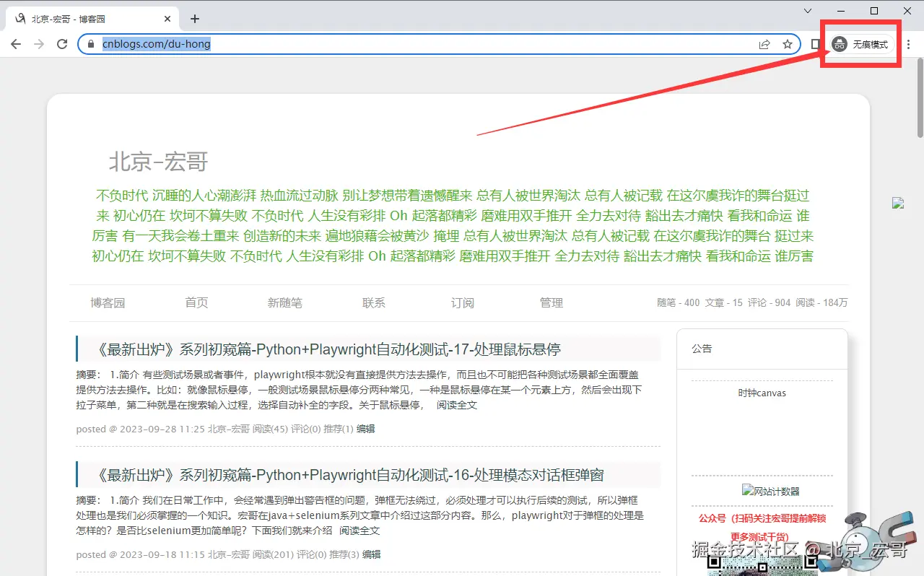This screenshot has width=924, height=576.
Task: Click 阅读全文 for the 鼠标悬停 post
Action: pyautogui.click(x=457, y=405)
